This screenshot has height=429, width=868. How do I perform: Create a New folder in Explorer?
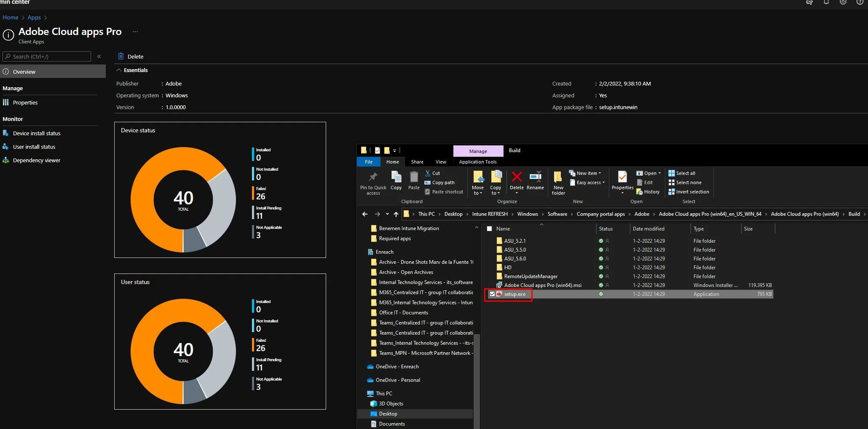tap(558, 182)
